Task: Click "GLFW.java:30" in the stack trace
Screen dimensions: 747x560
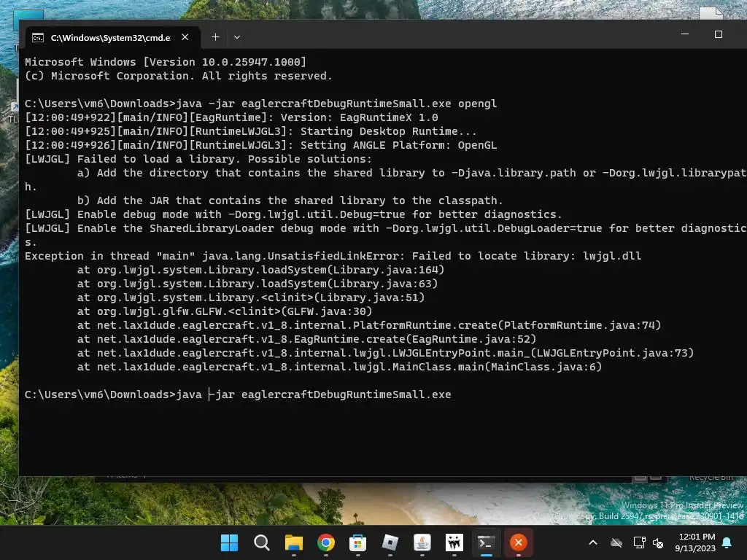Action: point(326,311)
